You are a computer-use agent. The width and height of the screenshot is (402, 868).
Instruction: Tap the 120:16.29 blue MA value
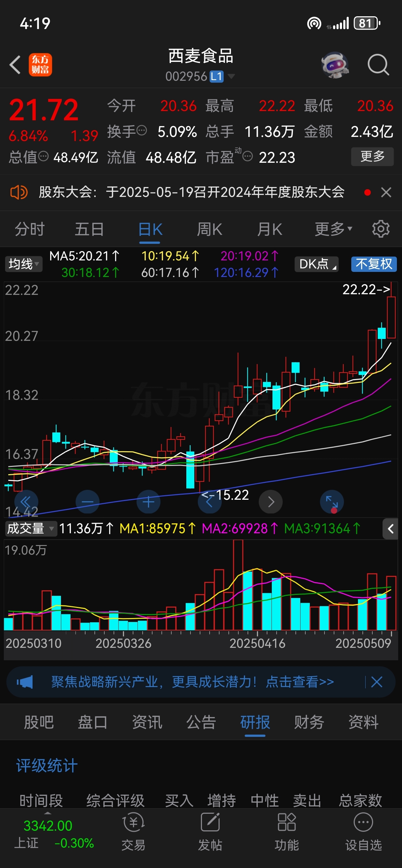coord(246,272)
